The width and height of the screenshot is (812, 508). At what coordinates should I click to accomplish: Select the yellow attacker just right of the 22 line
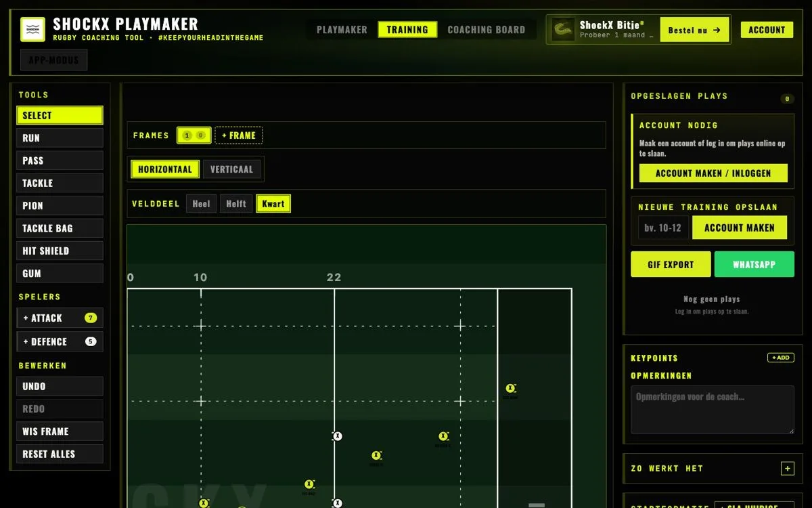(377, 456)
